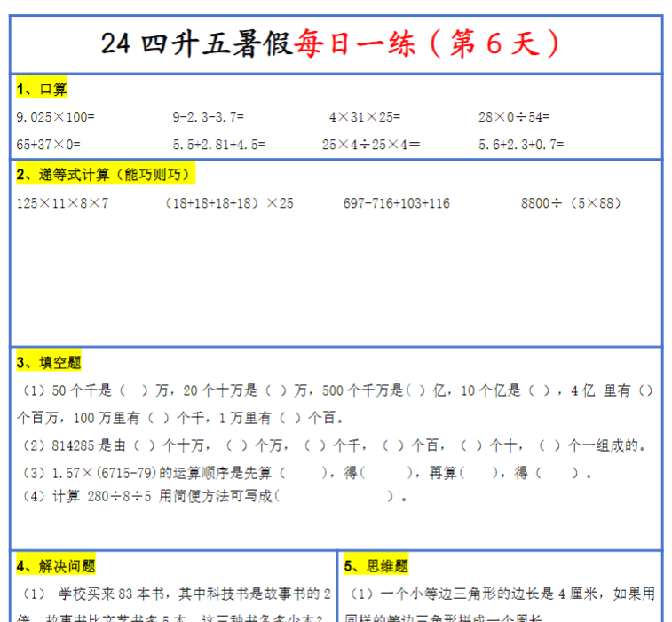
Task: Select the highlighted heading 4、解决问题
Action: [x=56, y=565]
